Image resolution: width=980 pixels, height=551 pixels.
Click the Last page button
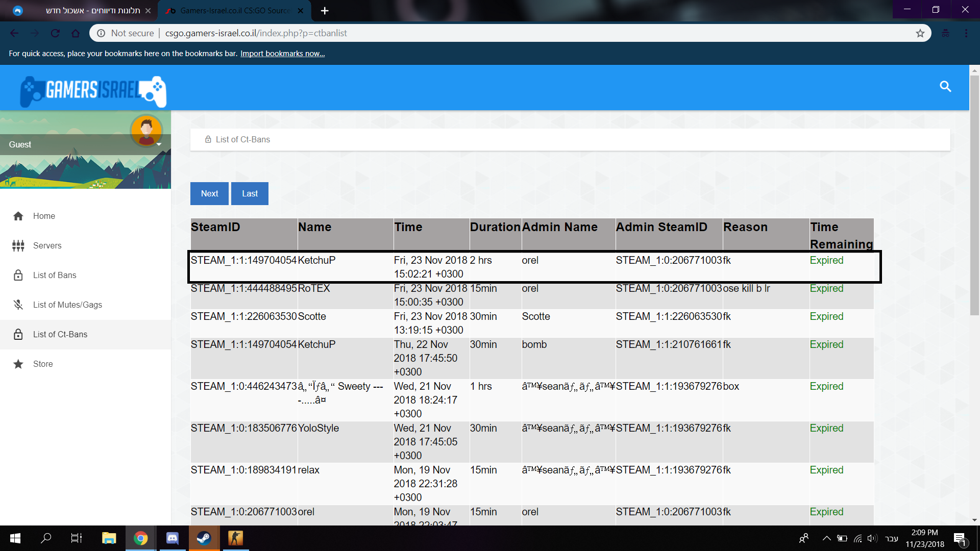point(250,194)
